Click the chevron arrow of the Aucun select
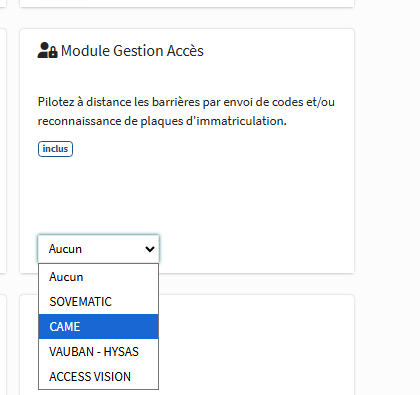420x395 pixels. pos(150,249)
